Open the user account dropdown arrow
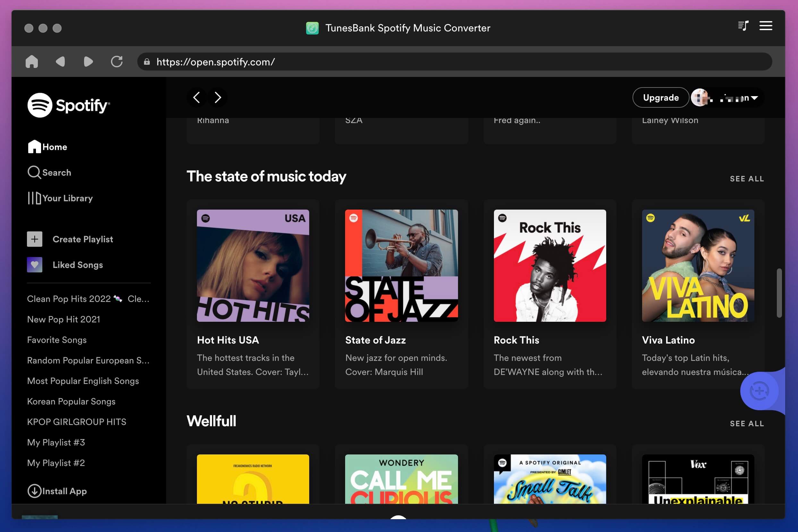Screen dimensions: 798x532 [754, 98]
